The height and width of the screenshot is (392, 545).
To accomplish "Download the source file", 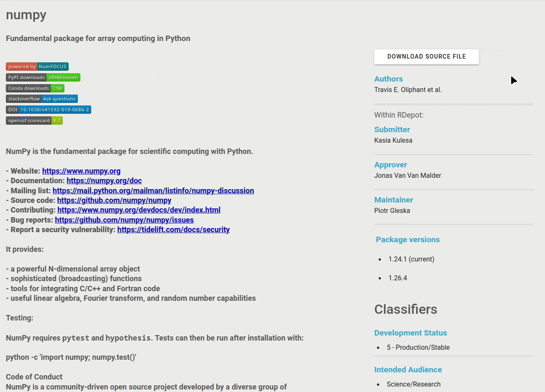I will (427, 56).
